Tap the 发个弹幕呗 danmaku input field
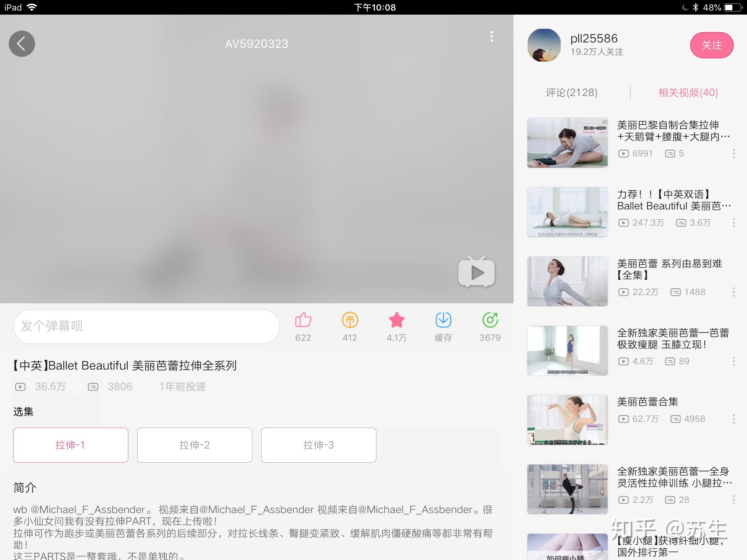Image resolution: width=747 pixels, height=560 pixels. click(147, 326)
